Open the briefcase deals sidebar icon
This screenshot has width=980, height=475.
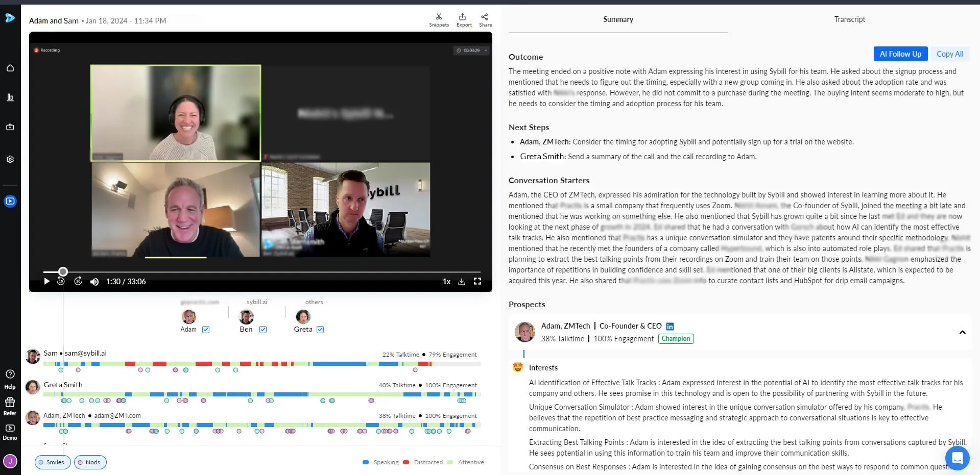point(10,127)
